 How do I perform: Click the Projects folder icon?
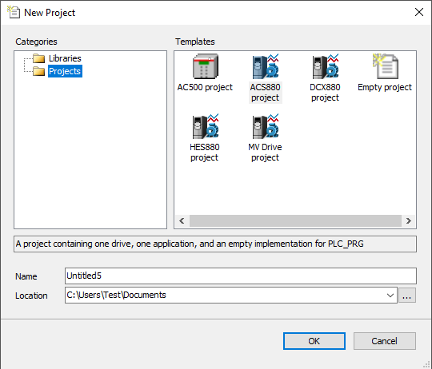click(39, 71)
